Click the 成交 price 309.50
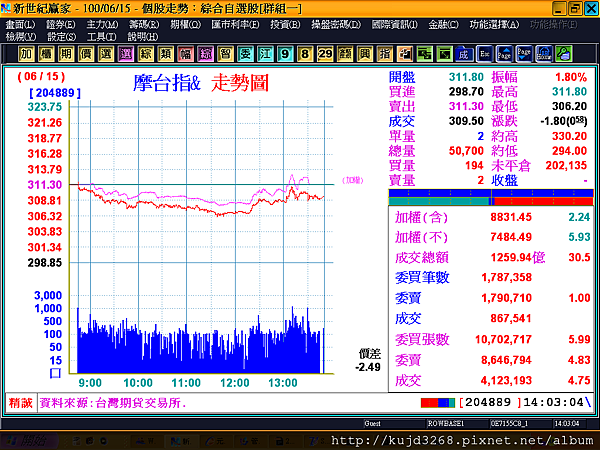The image size is (600, 450). coord(466,121)
